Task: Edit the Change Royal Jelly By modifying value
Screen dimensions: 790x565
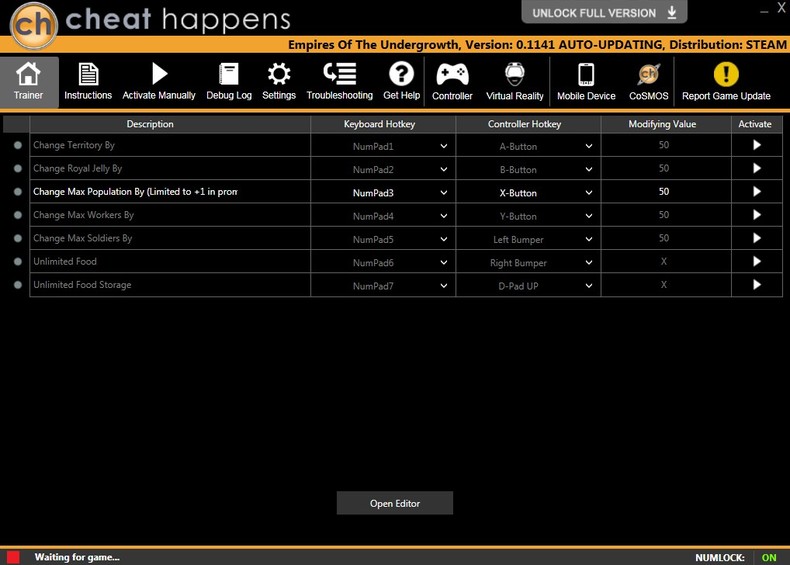Action: (666, 168)
